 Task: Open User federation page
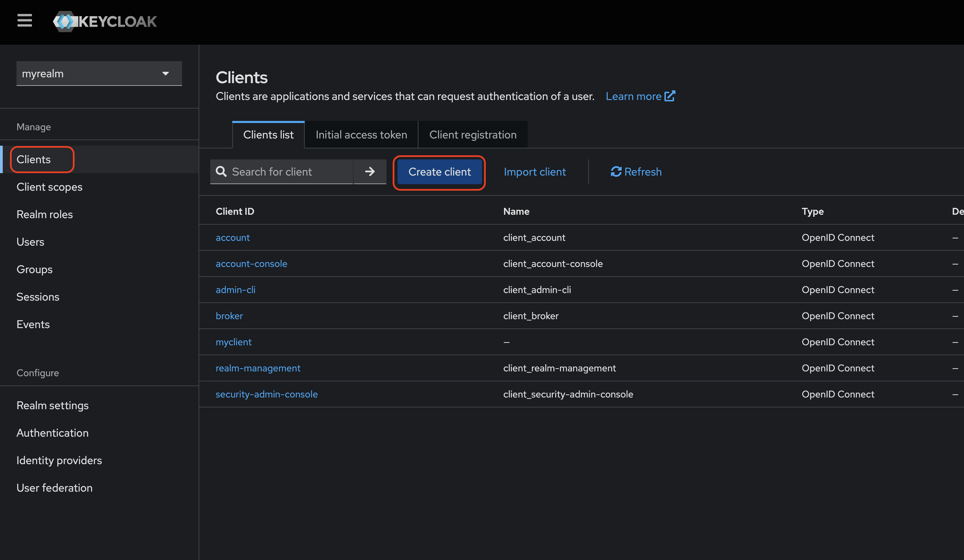point(100,488)
